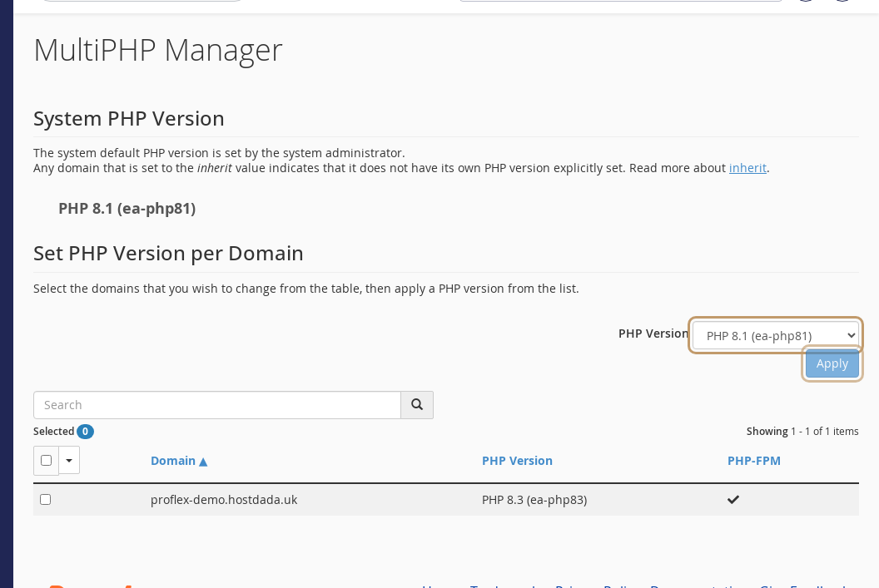Image resolution: width=879 pixels, height=588 pixels.
Task: Open the selection options caret dropdown
Action: click(69, 460)
